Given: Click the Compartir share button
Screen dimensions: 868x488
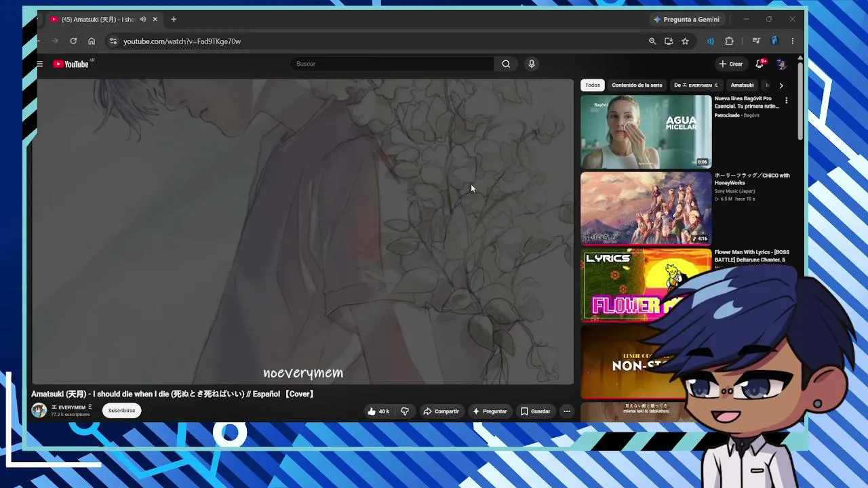Looking at the screenshot, I should pos(441,411).
